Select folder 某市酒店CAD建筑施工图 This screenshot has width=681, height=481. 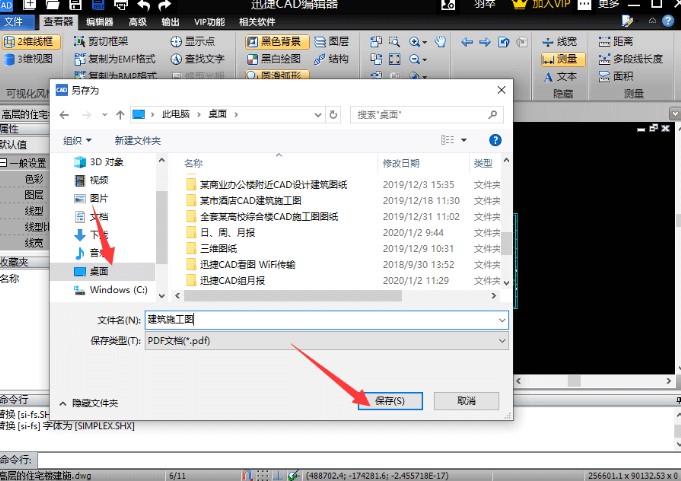click(244, 201)
